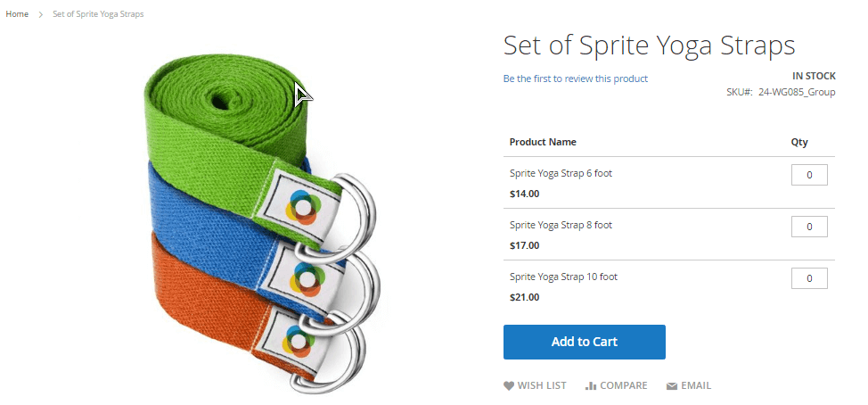Click the envelope Email icon

672,386
